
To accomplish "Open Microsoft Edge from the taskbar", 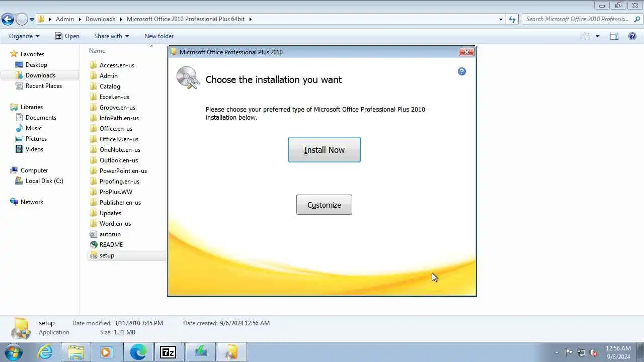I will click(x=138, y=352).
